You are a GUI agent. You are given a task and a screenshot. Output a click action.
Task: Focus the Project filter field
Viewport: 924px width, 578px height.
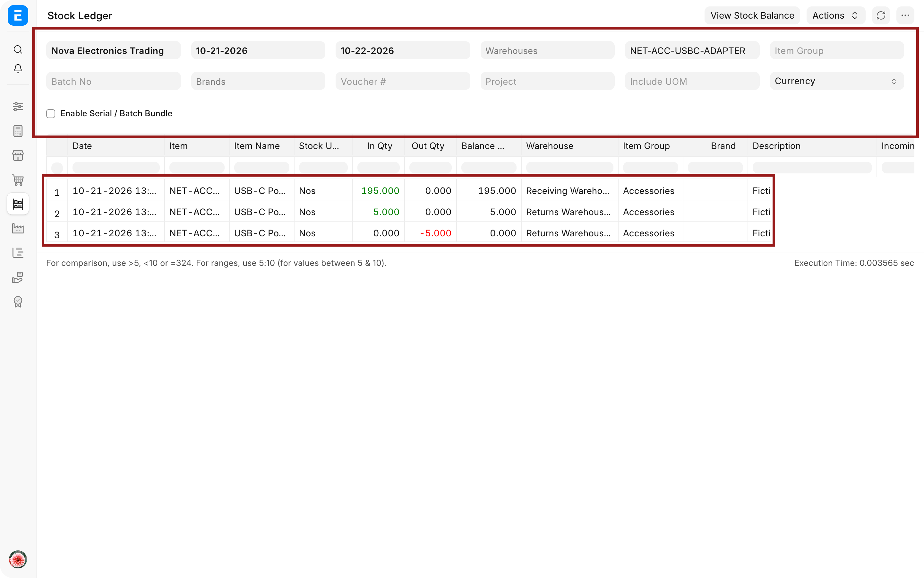tap(548, 81)
